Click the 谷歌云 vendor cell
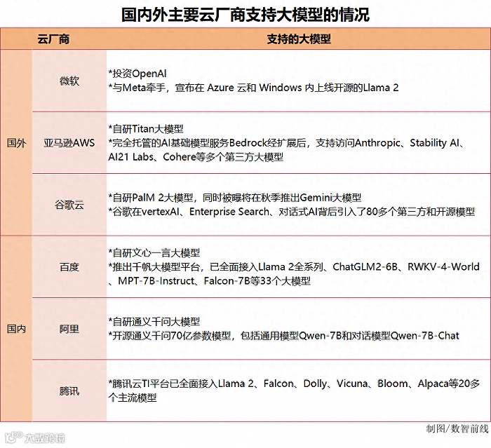This screenshot has height=448, width=491. point(69,205)
